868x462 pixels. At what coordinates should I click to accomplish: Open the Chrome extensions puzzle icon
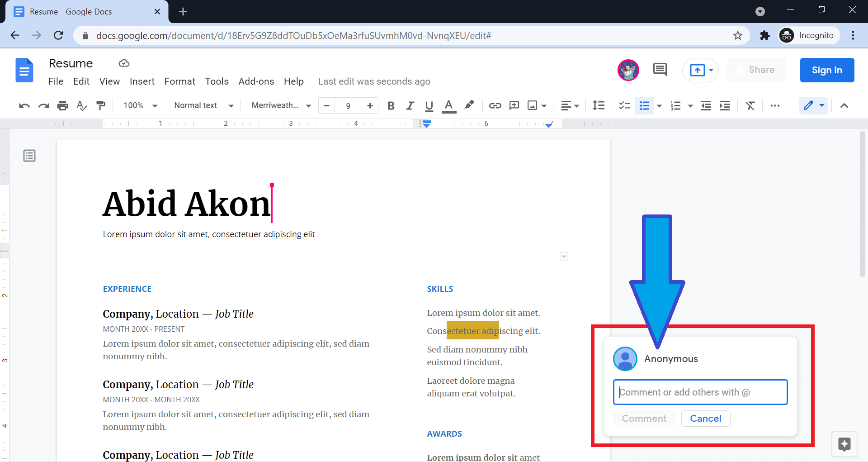(x=764, y=35)
